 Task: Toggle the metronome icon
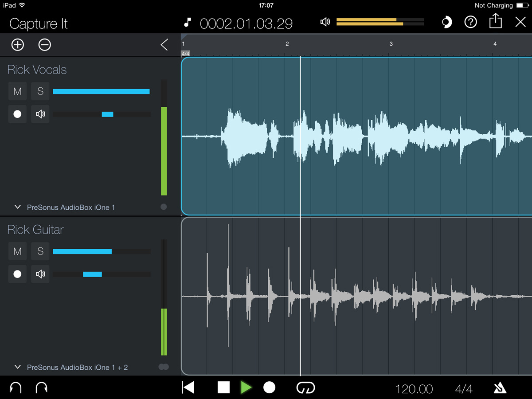(500, 388)
